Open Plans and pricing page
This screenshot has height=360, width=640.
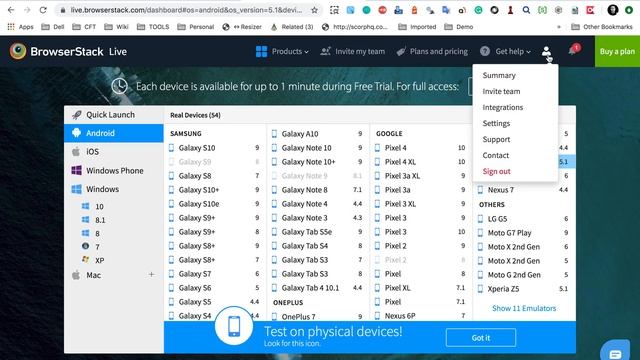[432, 51]
